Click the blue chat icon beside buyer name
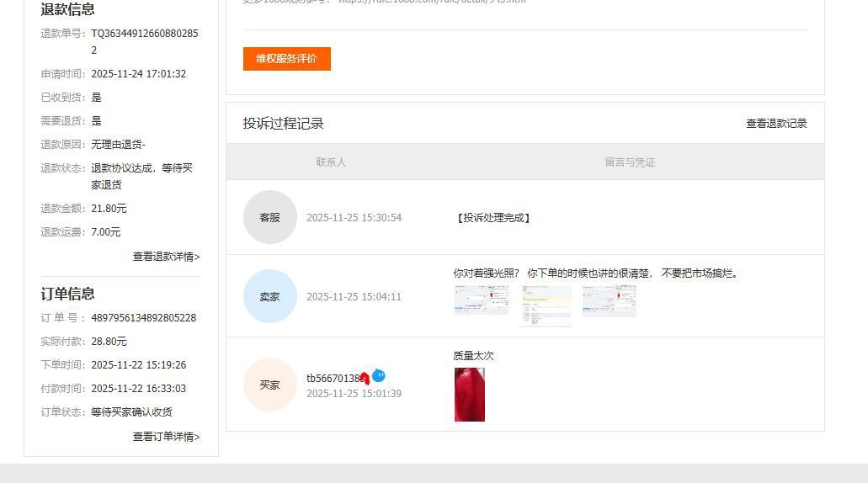The image size is (868, 483). 379,375
